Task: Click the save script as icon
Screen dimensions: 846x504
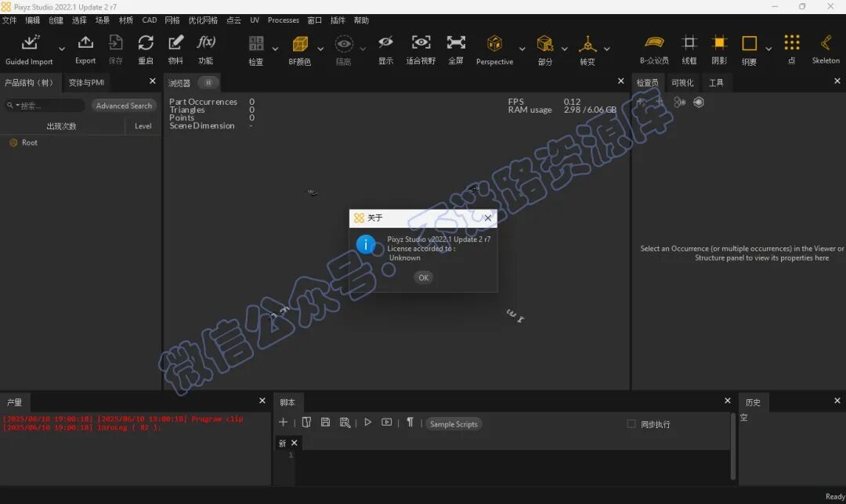Action: click(345, 422)
